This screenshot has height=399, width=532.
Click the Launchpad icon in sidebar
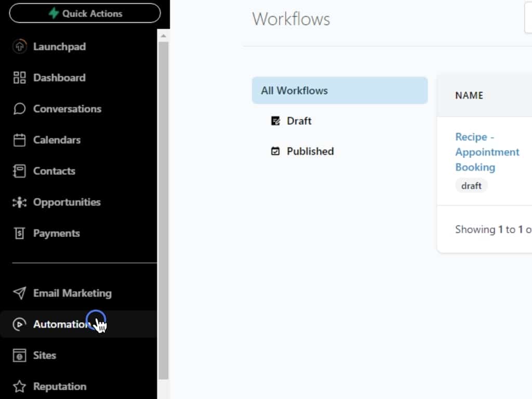coord(19,47)
